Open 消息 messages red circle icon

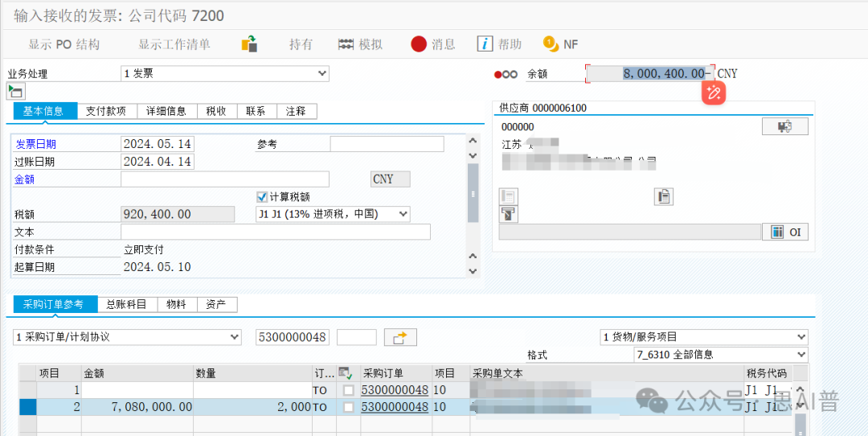pyautogui.click(x=419, y=44)
